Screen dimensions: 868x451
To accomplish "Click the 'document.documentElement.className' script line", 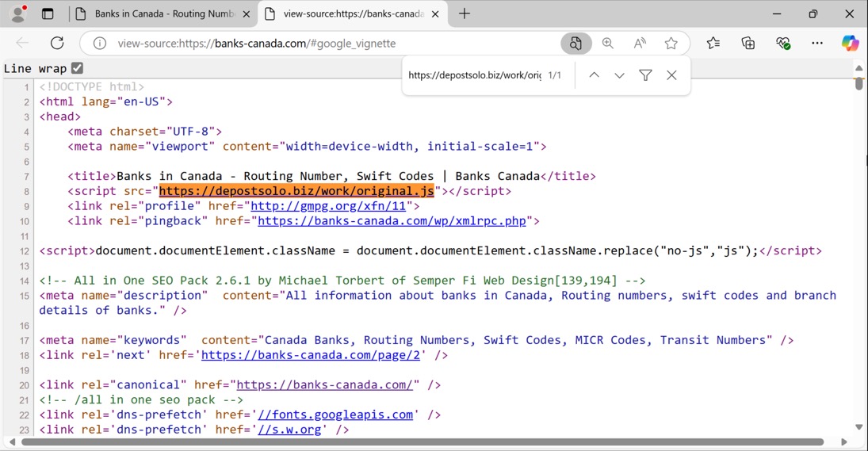I will click(x=430, y=250).
